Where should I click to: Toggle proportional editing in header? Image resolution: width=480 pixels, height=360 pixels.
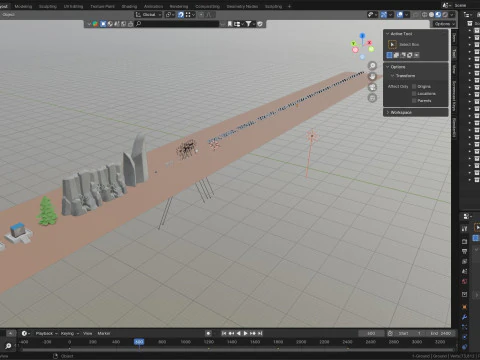(201, 15)
